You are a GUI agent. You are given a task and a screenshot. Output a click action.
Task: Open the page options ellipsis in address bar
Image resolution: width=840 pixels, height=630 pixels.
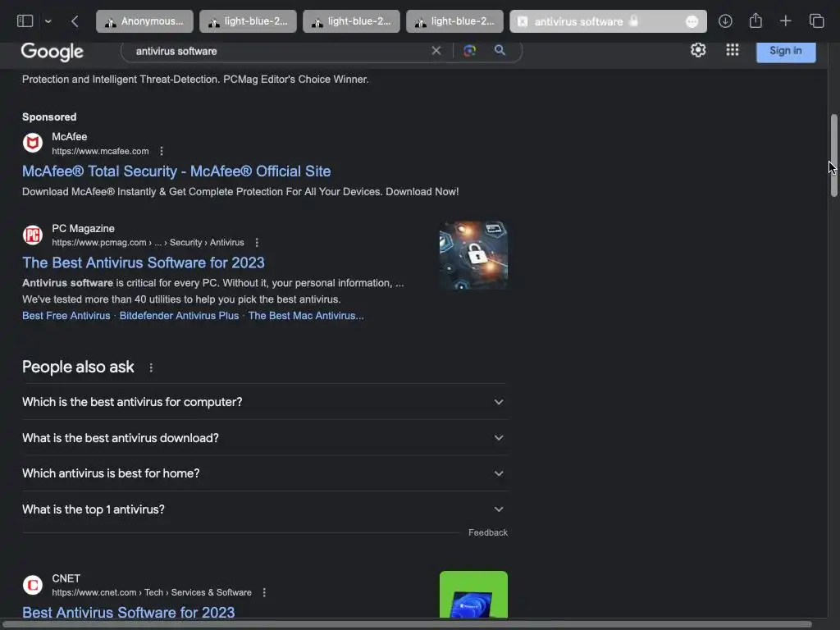[692, 21]
